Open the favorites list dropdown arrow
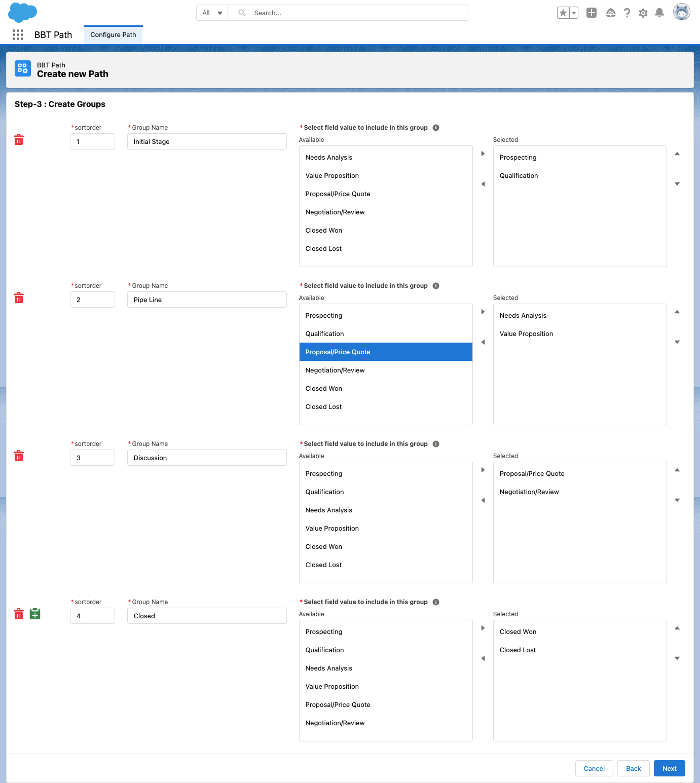Screen dimensions: 700x783 click(x=574, y=13)
